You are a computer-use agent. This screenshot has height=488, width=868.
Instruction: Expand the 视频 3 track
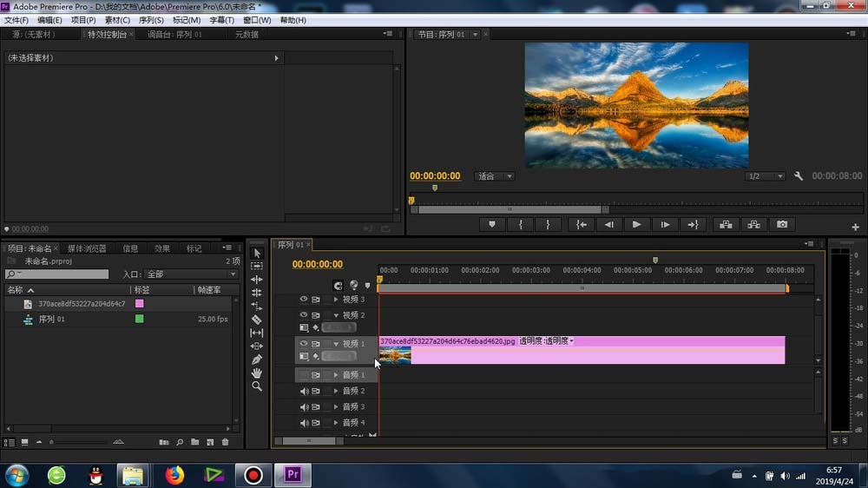click(x=336, y=299)
